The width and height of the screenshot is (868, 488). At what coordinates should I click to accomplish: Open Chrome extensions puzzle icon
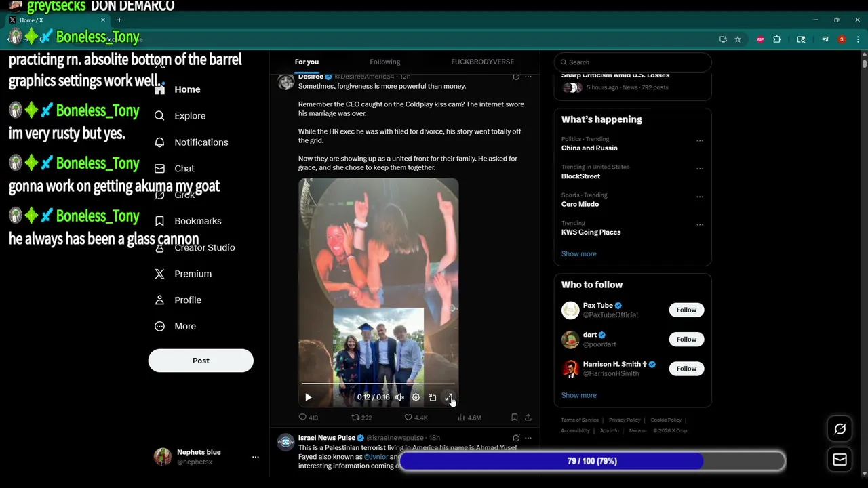777,39
